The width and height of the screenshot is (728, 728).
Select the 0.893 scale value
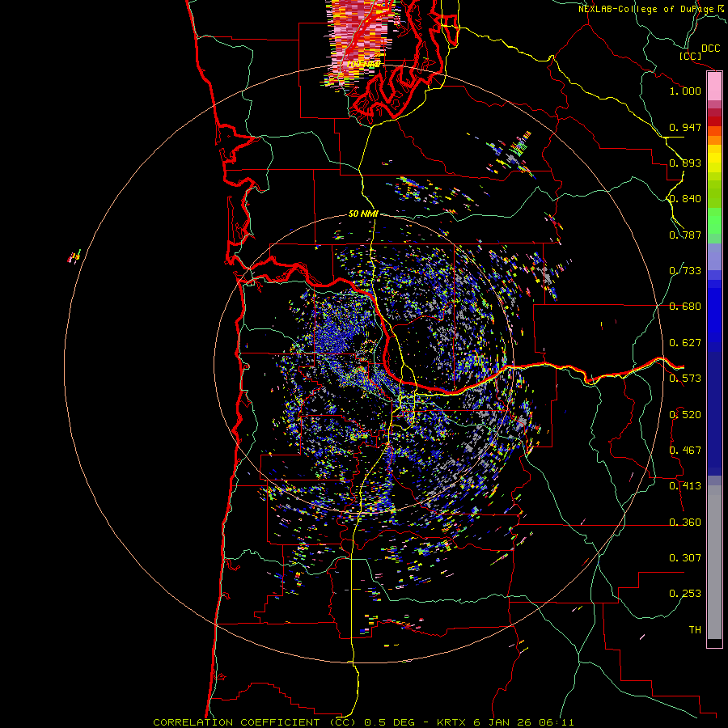pyautogui.click(x=685, y=163)
